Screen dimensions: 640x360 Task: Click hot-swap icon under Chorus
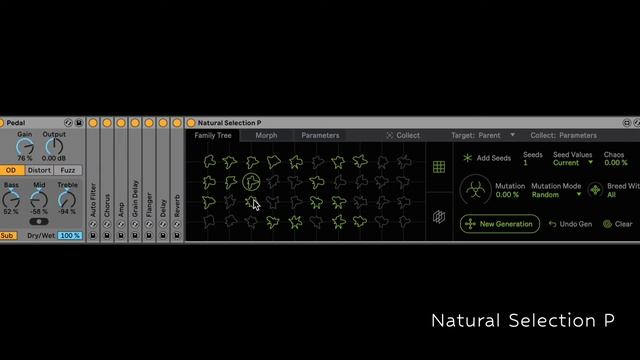(x=107, y=224)
